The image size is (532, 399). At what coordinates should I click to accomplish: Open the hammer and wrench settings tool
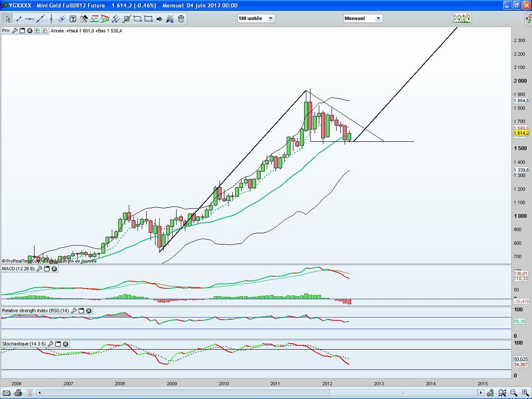(84, 19)
